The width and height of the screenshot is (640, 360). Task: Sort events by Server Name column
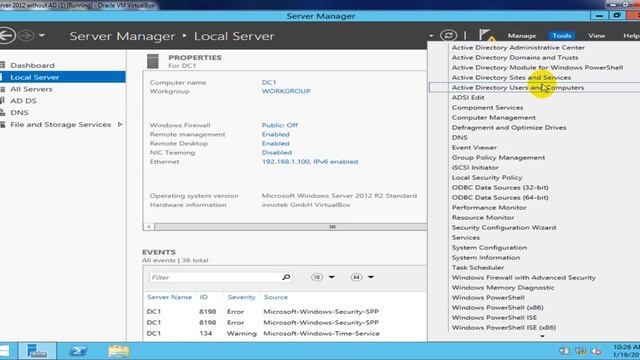169,297
